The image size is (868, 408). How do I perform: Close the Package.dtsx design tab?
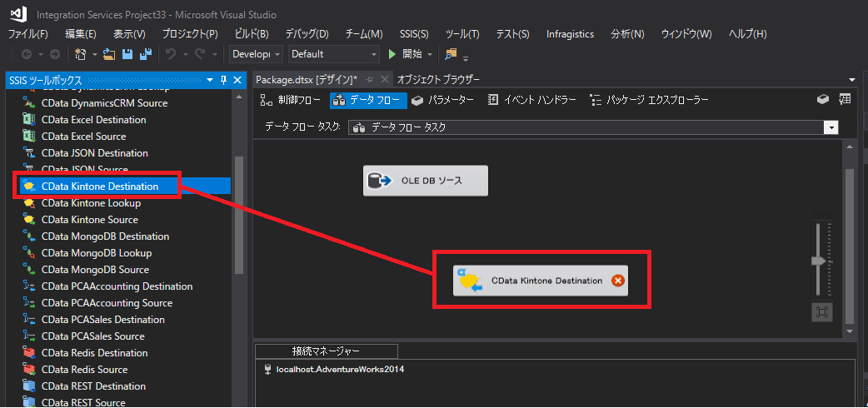(384, 80)
